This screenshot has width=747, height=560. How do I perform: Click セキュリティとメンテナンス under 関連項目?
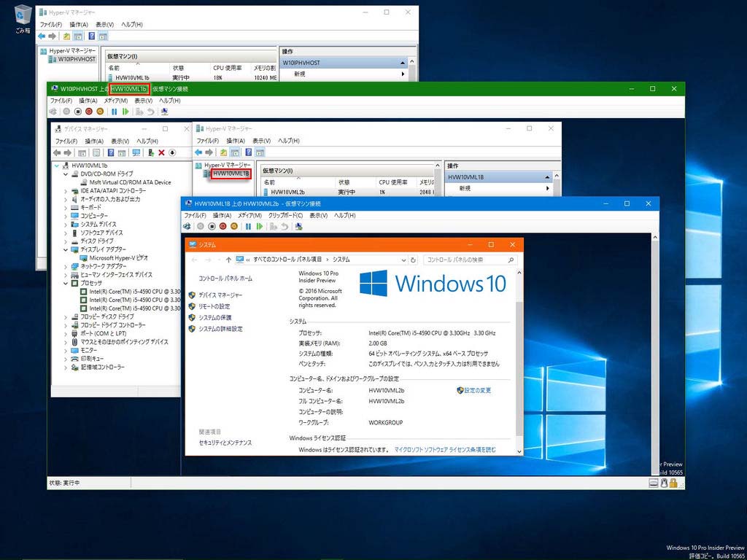tap(225, 443)
